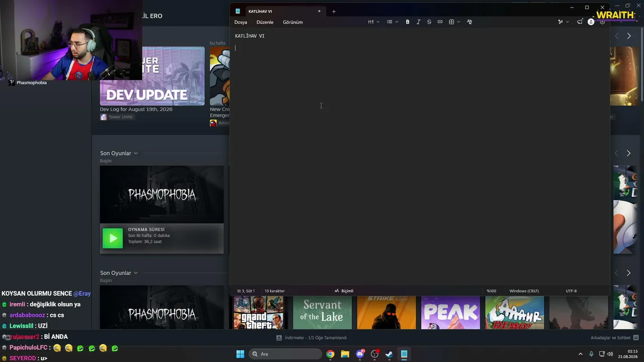Open the Dosya menu
The image size is (644, 362).
[x=240, y=22]
